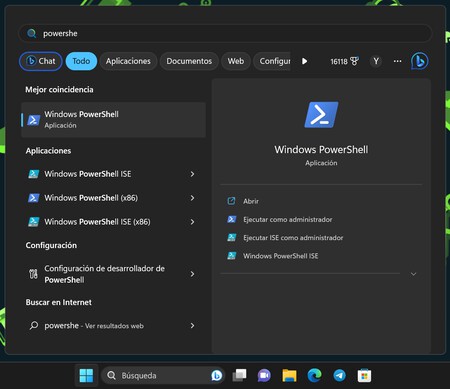Viewport: 450px width, 389px height.
Task: Switch to the Configuración filter tab
Action: coord(272,61)
